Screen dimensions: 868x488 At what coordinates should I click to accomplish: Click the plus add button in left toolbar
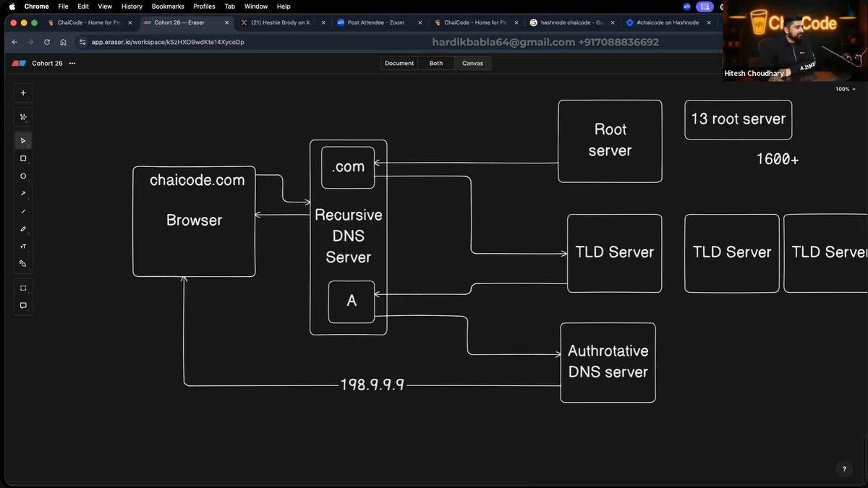[x=23, y=93]
